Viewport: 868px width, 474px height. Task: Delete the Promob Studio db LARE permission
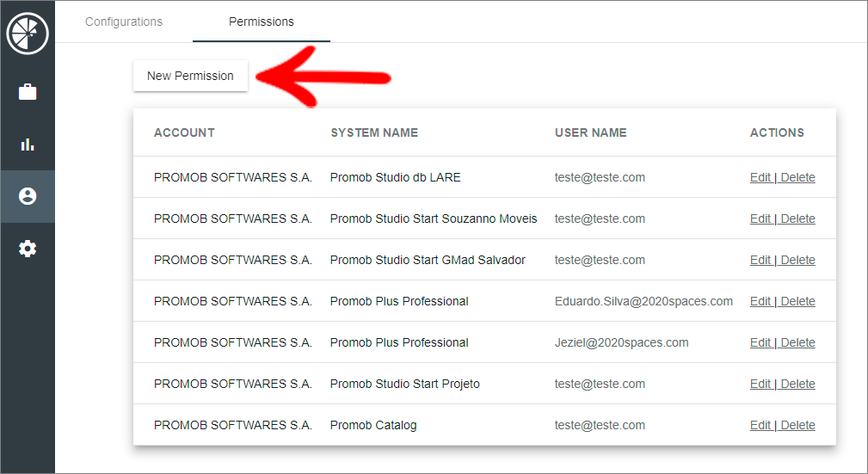coord(797,177)
